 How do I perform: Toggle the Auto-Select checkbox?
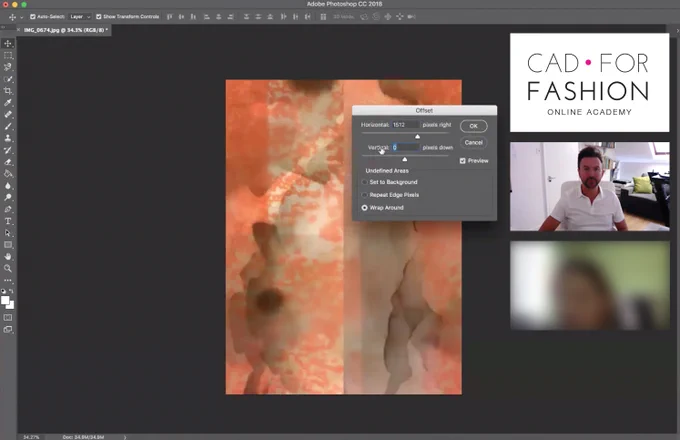coord(33,16)
